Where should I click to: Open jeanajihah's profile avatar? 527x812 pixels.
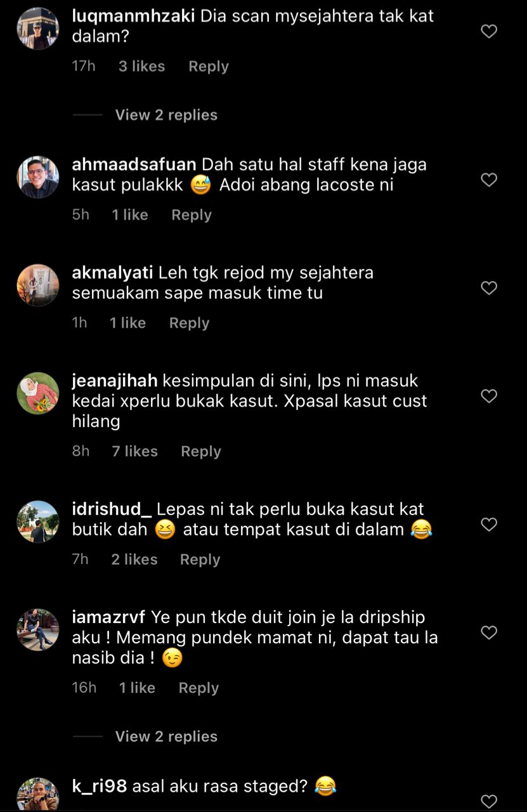38,393
